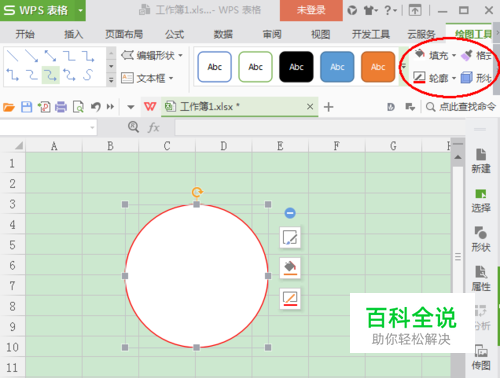Screen dimensions: 500x378
Task: Open the quick access customization dropdown
Action: [131, 107]
